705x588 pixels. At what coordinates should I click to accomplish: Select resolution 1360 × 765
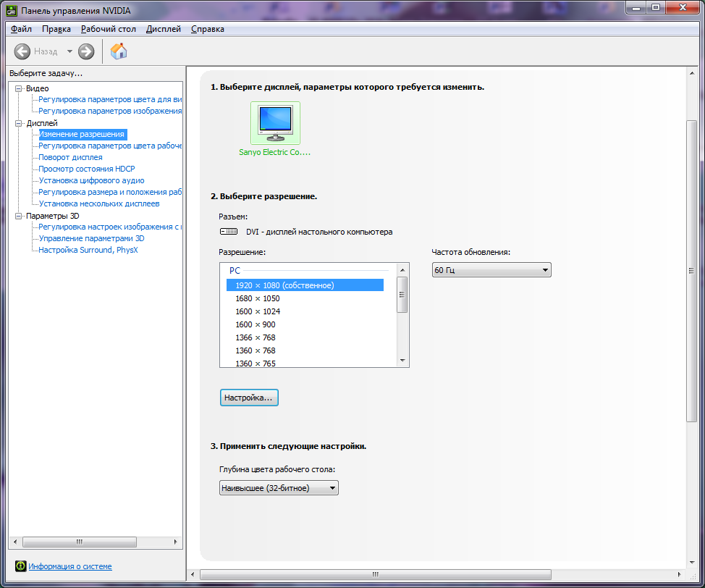pyautogui.click(x=256, y=363)
